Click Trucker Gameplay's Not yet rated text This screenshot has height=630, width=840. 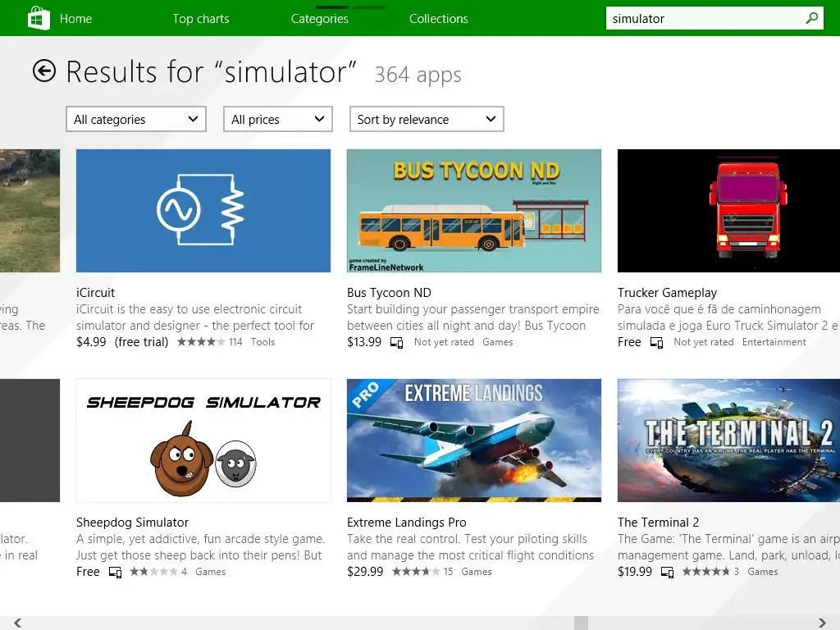point(703,342)
